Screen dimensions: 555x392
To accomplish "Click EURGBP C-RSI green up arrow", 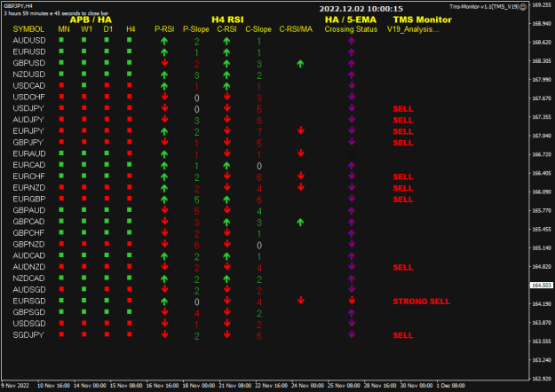I will tap(227, 200).
